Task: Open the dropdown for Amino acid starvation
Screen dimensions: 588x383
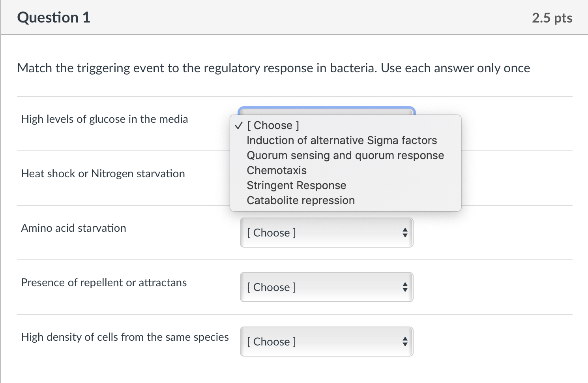Action: click(326, 233)
